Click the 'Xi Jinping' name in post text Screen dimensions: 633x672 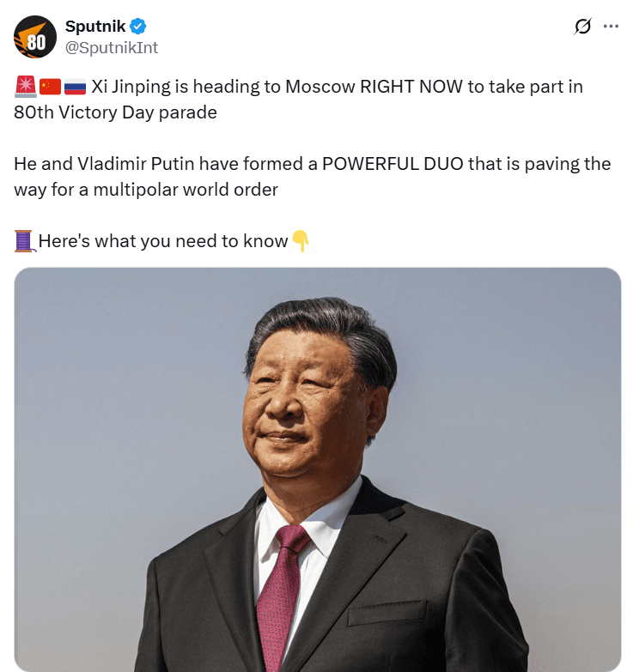[x=131, y=87]
